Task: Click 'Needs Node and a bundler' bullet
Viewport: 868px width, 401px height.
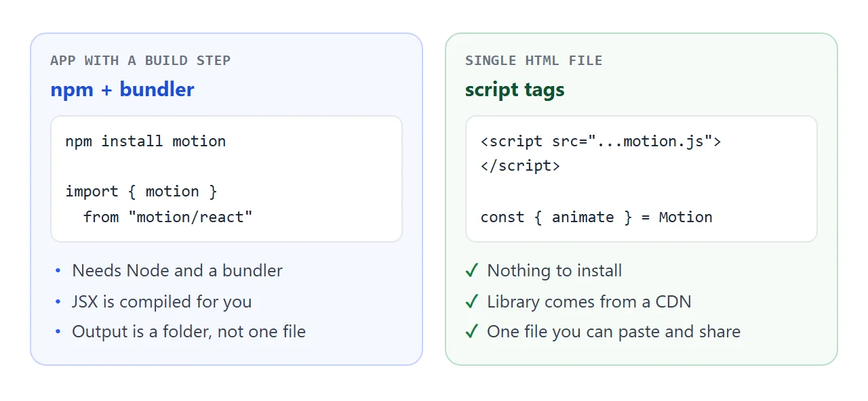Action: click(x=177, y=271)
